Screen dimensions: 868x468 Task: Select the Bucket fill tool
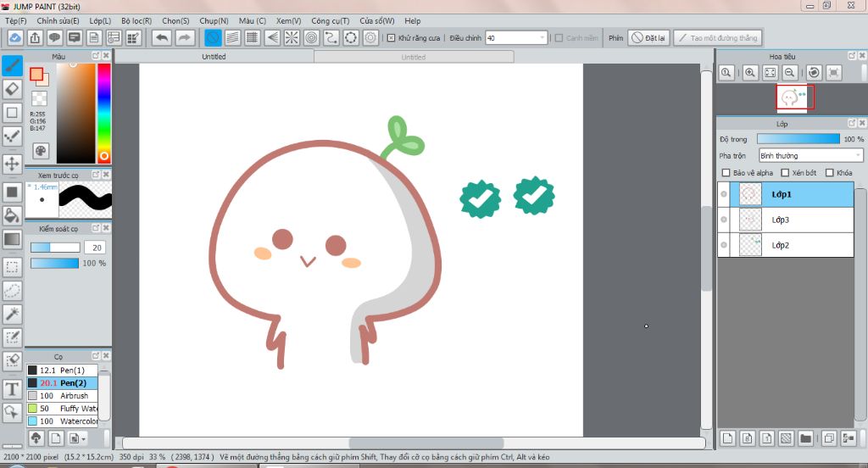pyautogui.click(x=12, y=215)
